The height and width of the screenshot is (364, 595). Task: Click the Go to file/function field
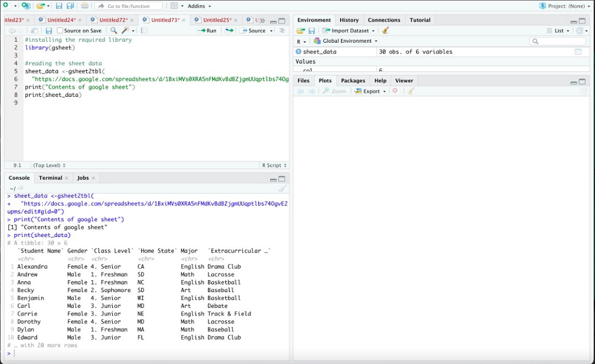tap(128, 6)
